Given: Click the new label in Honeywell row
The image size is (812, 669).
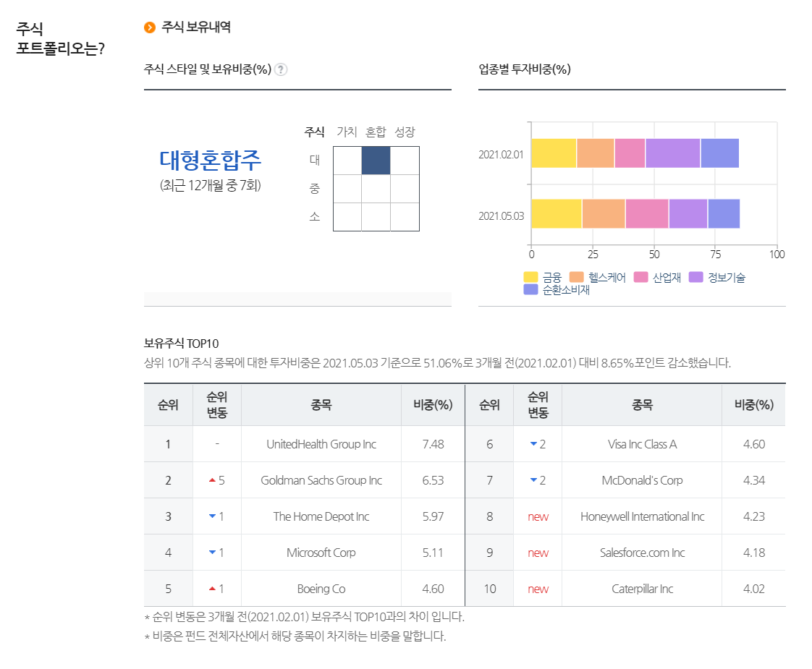Looking at the screenshot, I should point(538,517).
